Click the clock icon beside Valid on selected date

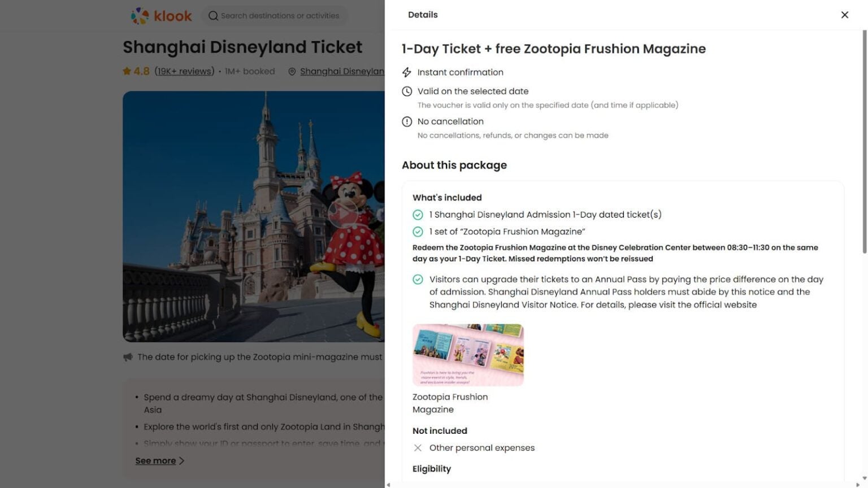coord(407,91)
